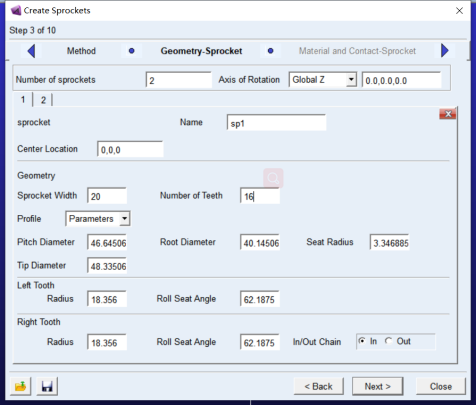Click the Create Sprockets app icon
Viewport: 476px width, 405px height.
(16, 10)
